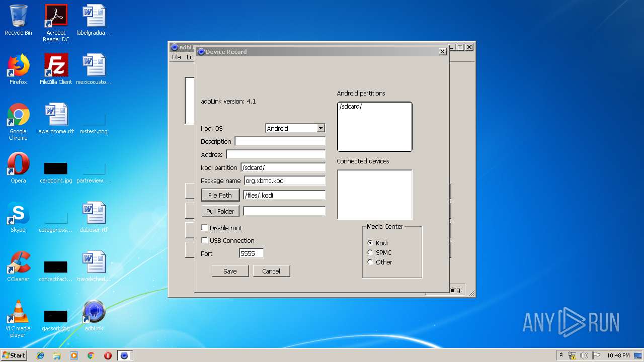Open the Recycle Bin desktop icon
644x362 pixels.
(18, 20)
